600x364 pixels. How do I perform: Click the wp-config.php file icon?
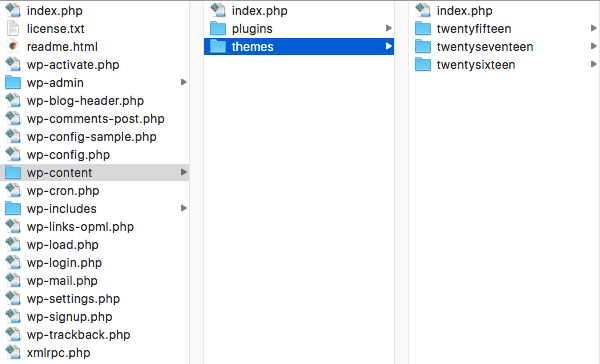coord(13,155)
